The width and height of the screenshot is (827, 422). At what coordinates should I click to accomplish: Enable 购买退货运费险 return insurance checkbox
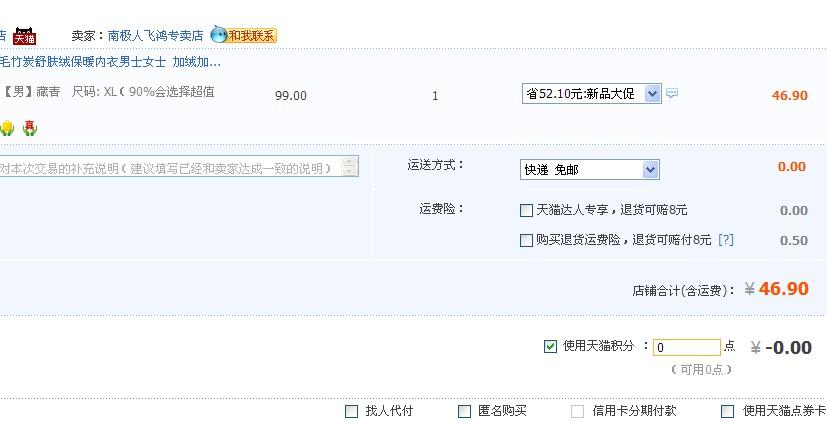527,240
